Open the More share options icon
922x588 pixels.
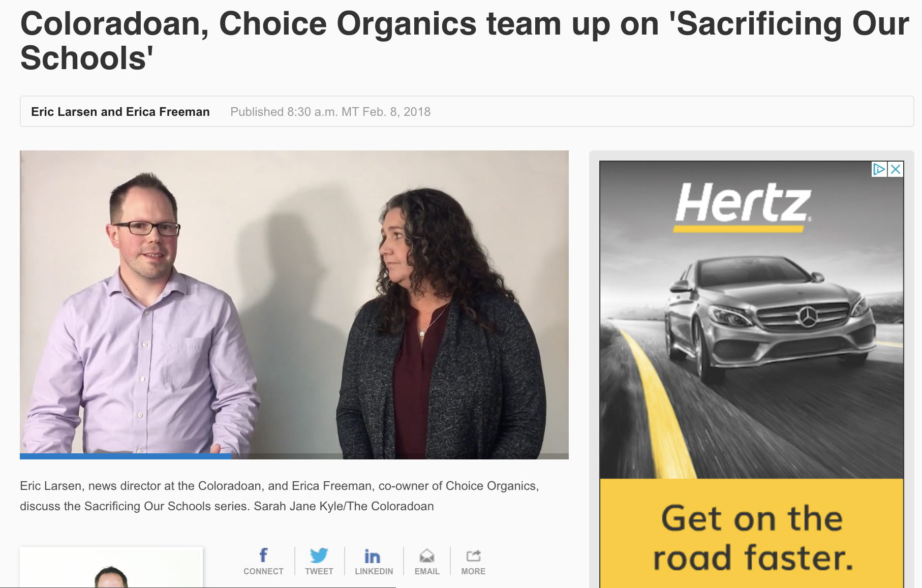473,556
